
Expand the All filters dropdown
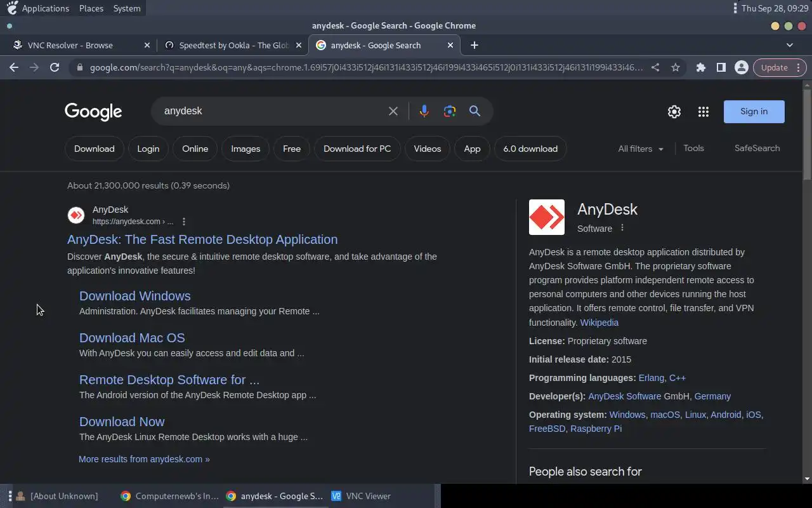(x=641, y=149)
